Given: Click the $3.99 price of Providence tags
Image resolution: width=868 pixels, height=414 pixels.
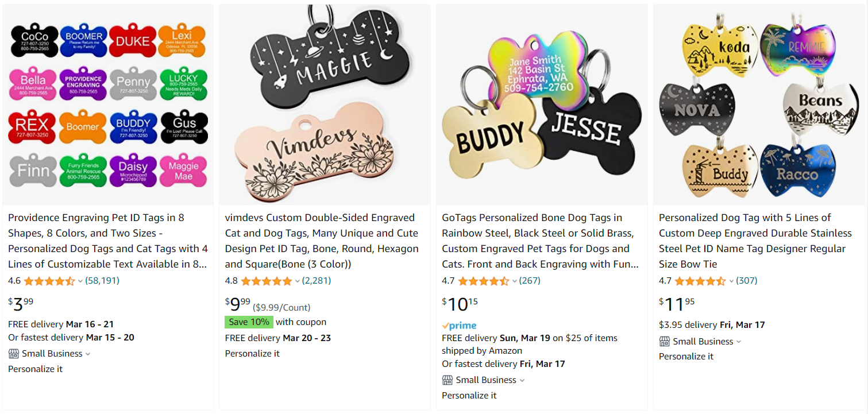Looking at the screenshot, I should tap(21, 303).
